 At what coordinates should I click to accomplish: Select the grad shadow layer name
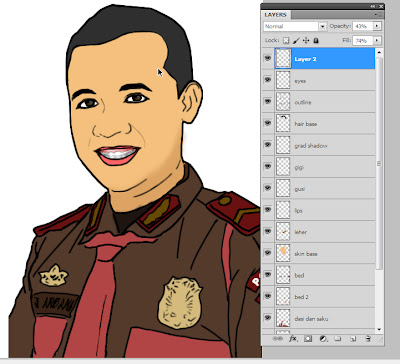coord(311,146)
